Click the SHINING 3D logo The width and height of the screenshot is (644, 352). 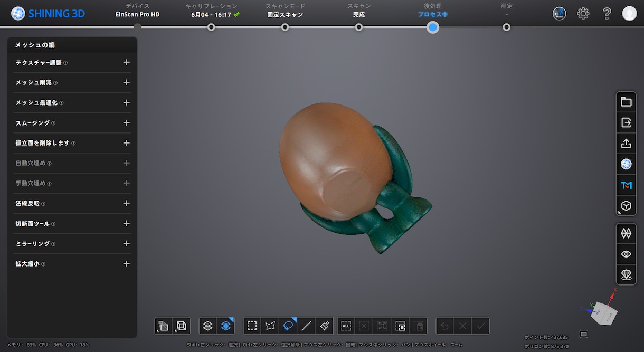[x=48, y=14]
